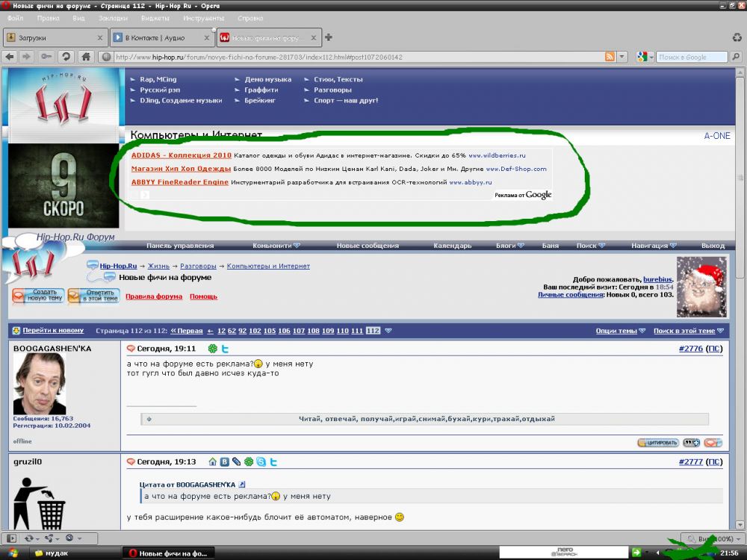Expand the Навигация menu dropdown

tap(673, 245)
